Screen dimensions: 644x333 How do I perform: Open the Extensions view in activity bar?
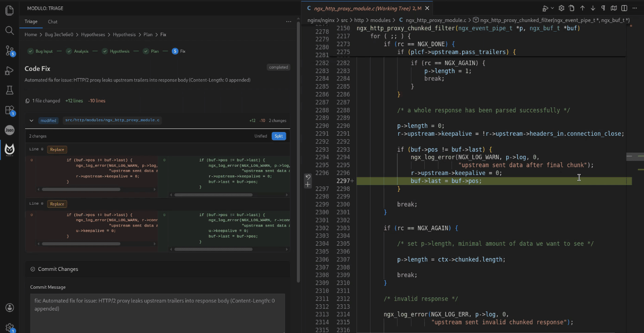click(9, 110)
